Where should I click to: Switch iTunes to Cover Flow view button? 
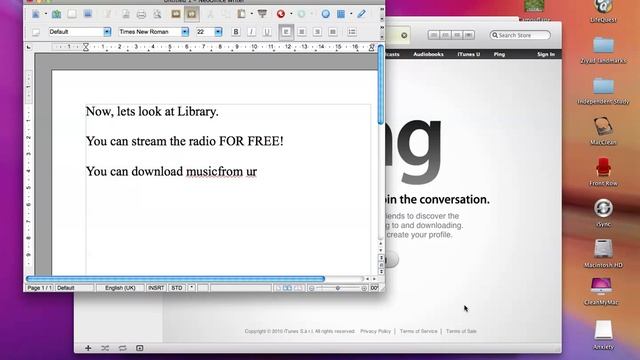(469, 35)
